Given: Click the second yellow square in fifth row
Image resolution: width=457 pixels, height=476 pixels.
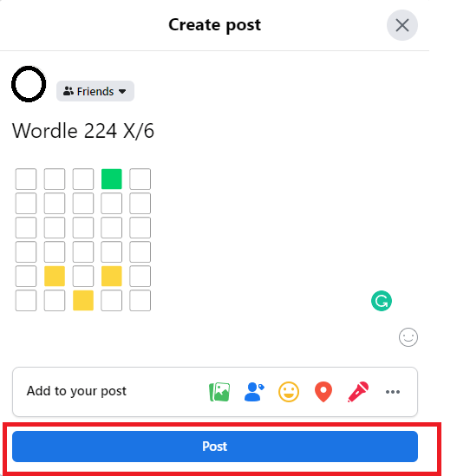Looking at the screenshot, I should click(x=112, y=276).
